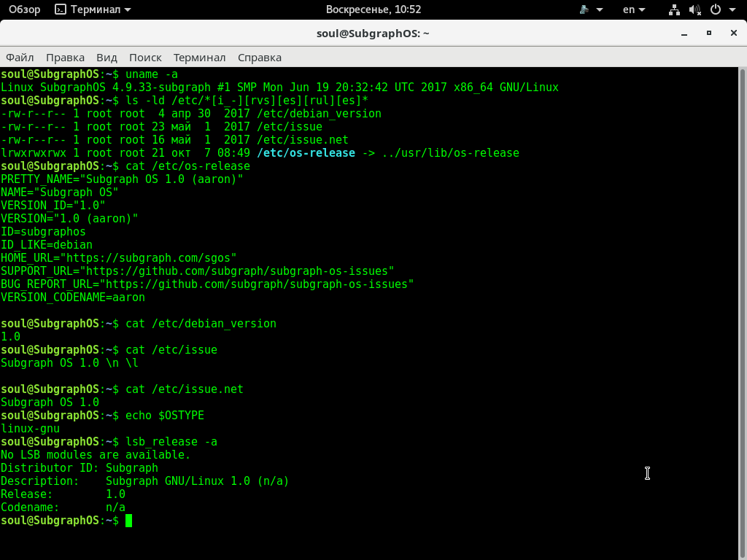Viewport: 747px width, 560px height.
Task: Click the VERSION_ID="1.0" line
Action: (x=53, y=206)
